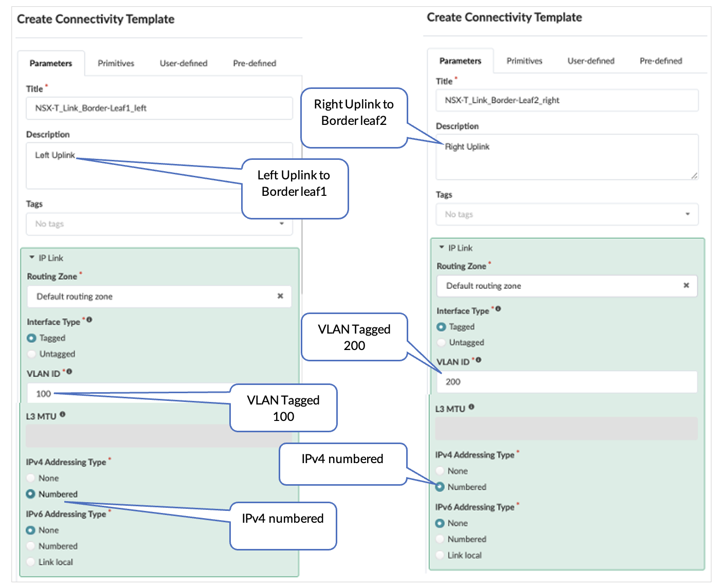Click info icon beside left Interface Type
727x588 pixels.
pyautogui.click(x=89, y=320)
